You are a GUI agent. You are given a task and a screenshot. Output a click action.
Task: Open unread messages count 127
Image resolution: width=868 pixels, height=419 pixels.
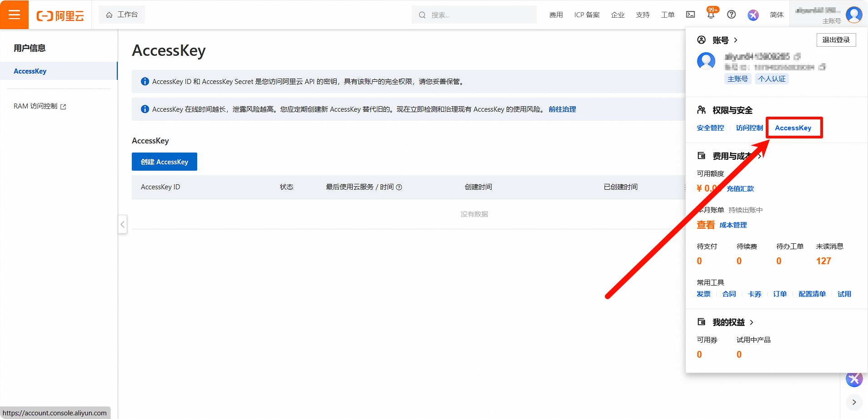point(823,261)
